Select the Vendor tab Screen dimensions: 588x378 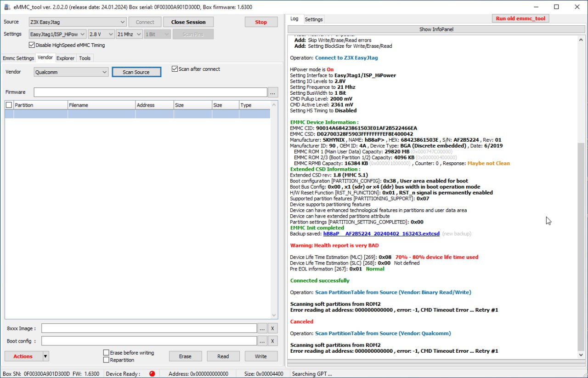point(45,57)
